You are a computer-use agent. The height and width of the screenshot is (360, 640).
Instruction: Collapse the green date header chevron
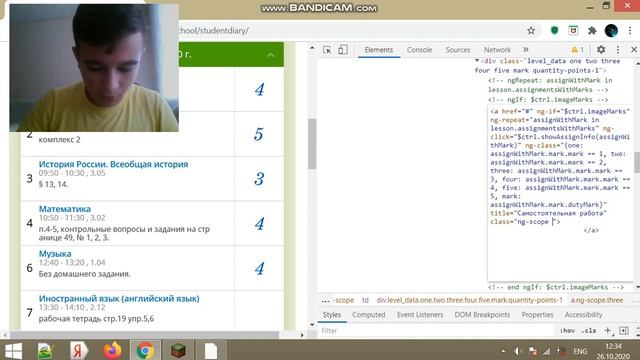tap(271, 55)
